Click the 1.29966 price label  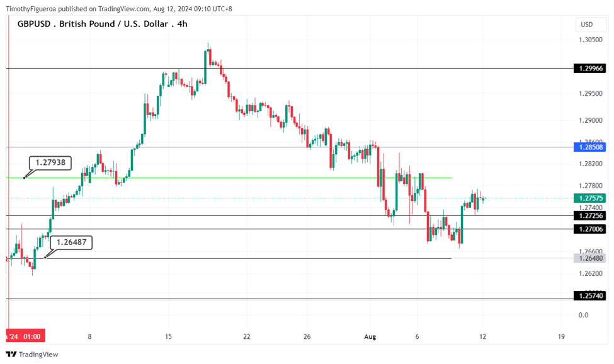(589, 68)
